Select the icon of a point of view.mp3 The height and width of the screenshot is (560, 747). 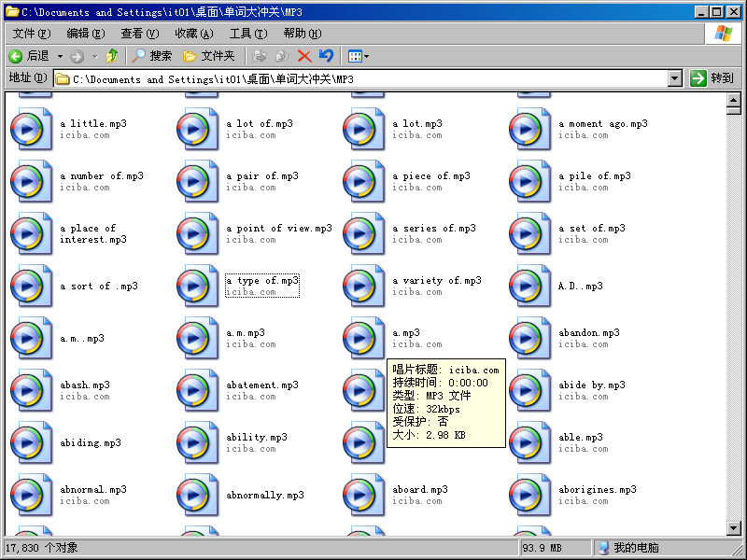tap(197, 234)
